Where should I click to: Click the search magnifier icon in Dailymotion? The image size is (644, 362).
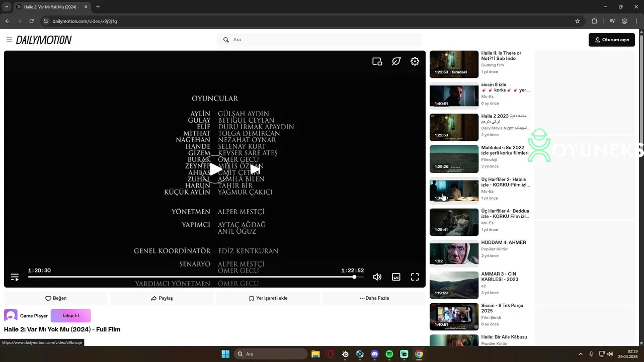pyautogui.click(x=226, y=40)
